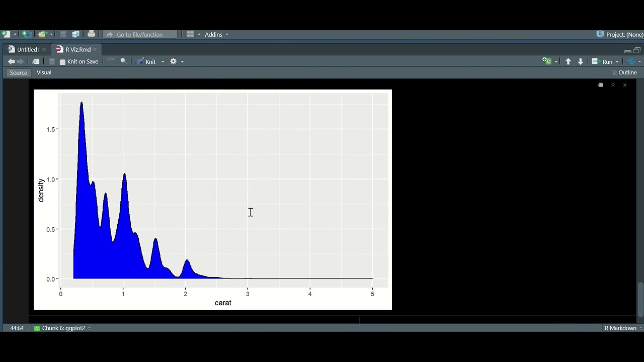The image size is (644, 362).
Task: Expand recent files dropdown beside Open File
Action: 51,34
